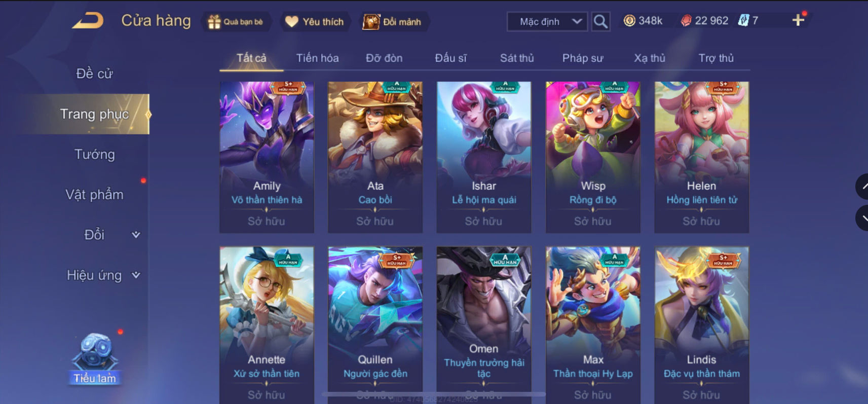Go back using the return arrow icon
This screenshot has width=868, height=404.
click(x=88, y=21)
